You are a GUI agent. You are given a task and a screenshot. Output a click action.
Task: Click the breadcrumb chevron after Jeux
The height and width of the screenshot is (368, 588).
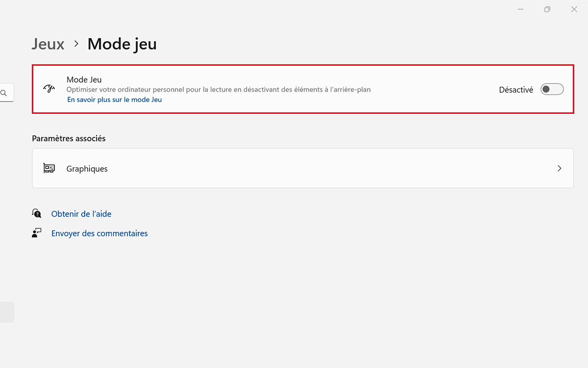pos(76,44)
